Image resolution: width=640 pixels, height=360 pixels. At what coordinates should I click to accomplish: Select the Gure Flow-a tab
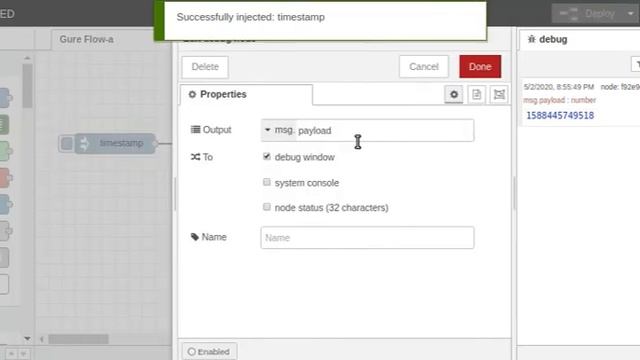(x=87, y=39)
